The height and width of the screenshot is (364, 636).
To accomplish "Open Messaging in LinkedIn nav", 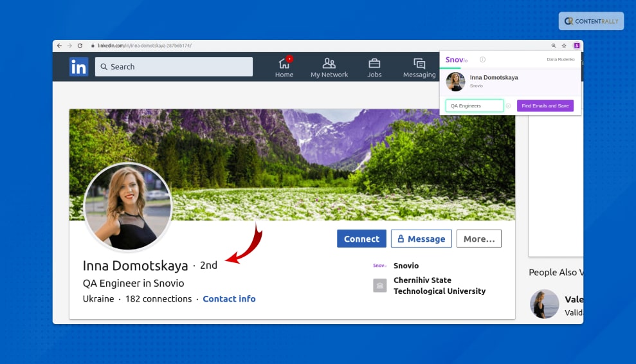I will tap(419, 68).
